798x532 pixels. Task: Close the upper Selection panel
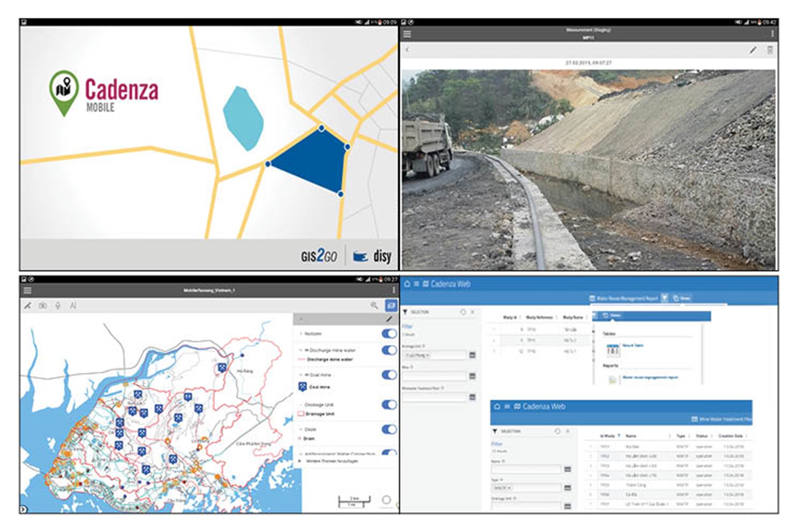[x=473, y=312]
